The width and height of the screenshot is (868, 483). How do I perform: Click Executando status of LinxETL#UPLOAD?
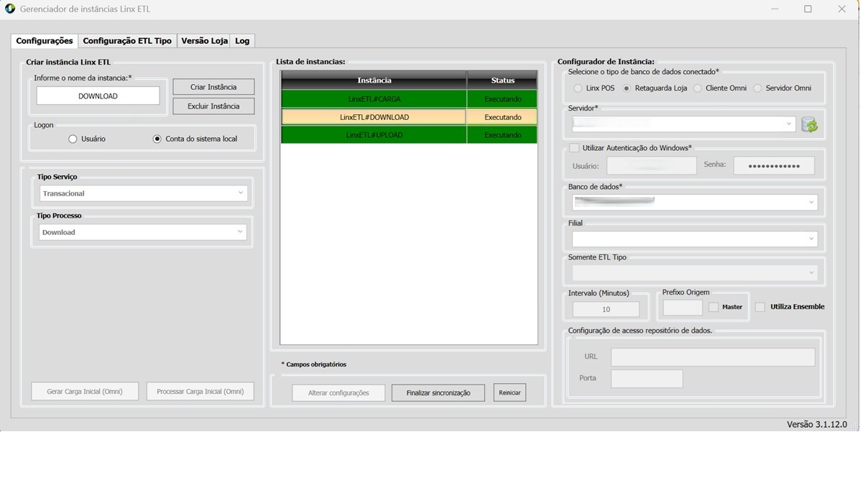tap(502, 135)
